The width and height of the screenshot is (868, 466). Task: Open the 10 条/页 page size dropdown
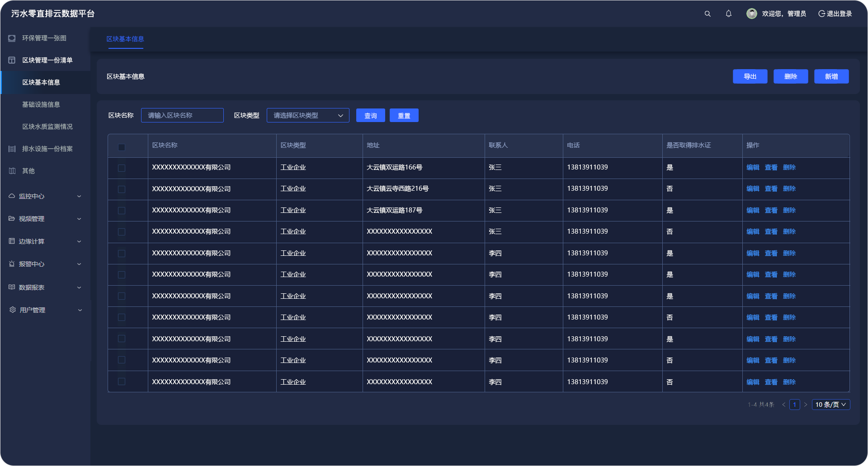pyautogui.click(x=830, y=405)
